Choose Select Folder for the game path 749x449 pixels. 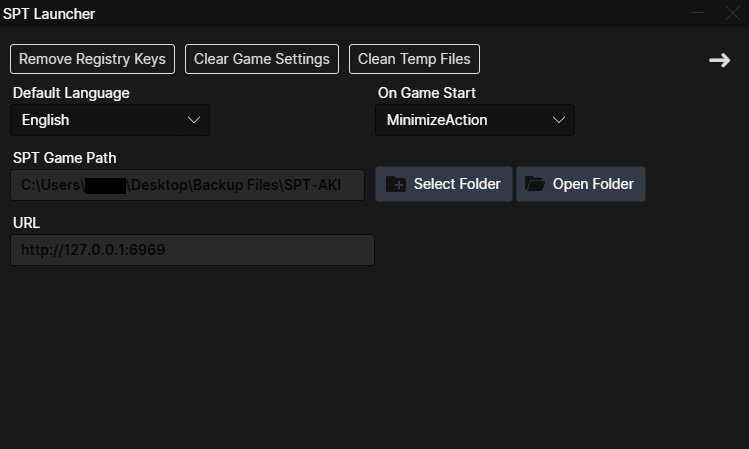[x=444, y=184]
